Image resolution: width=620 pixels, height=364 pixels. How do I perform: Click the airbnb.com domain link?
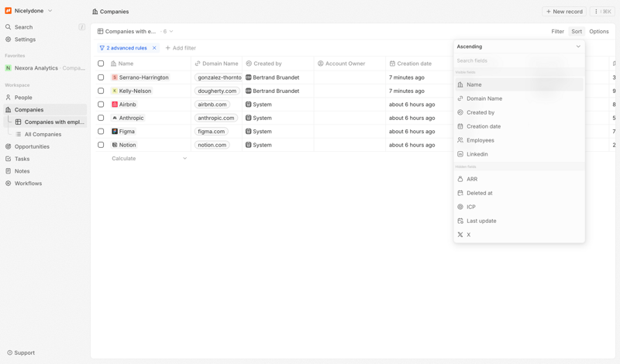click(x=212, y=105)
